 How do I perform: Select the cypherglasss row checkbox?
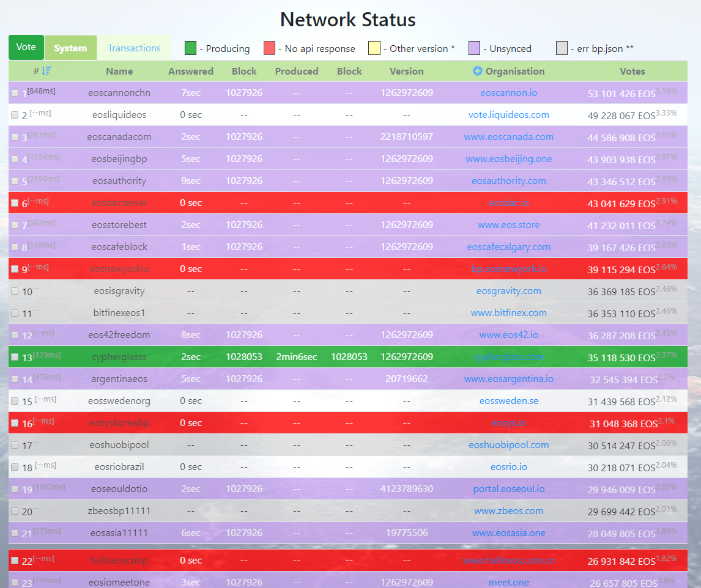15,357
